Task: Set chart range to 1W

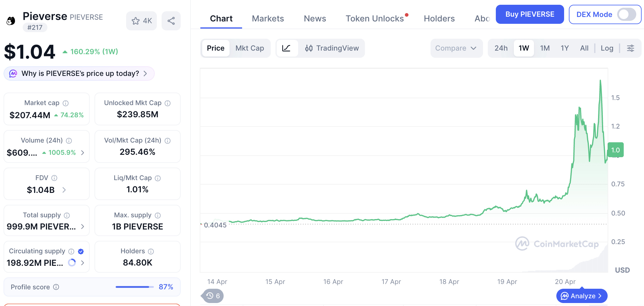Action: 524,48
